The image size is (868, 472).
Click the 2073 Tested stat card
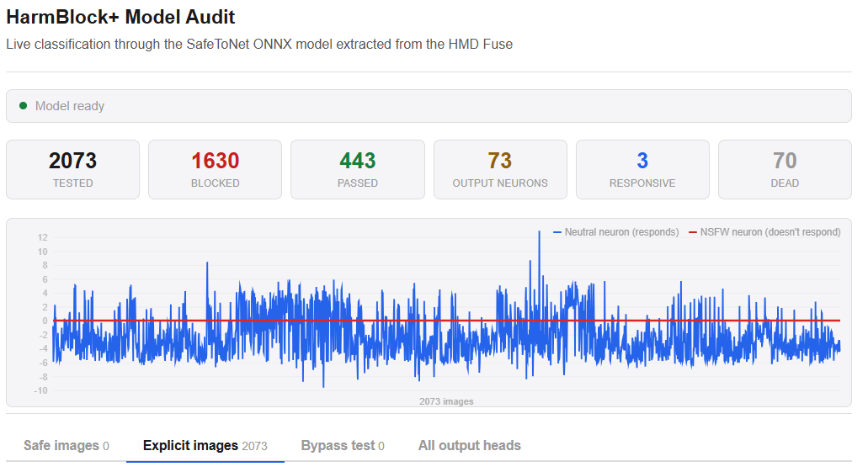coord(72,169)
